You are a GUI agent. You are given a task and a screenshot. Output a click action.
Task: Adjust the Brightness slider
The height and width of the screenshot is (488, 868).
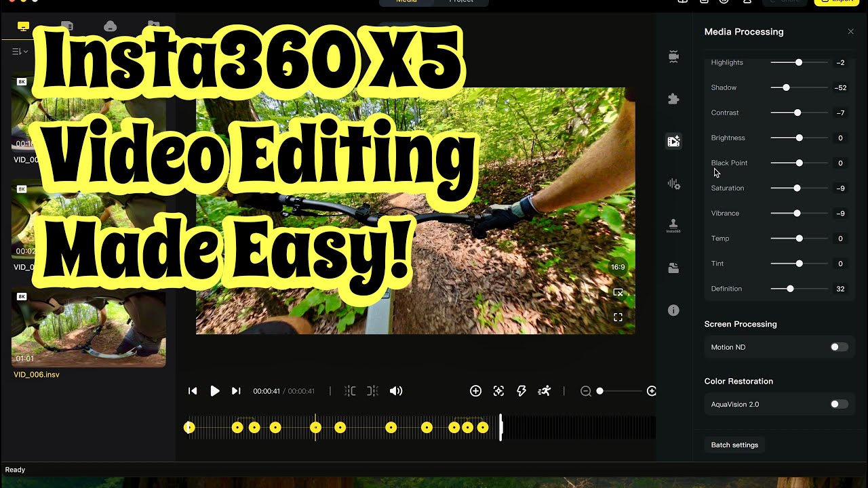point(799,138)
